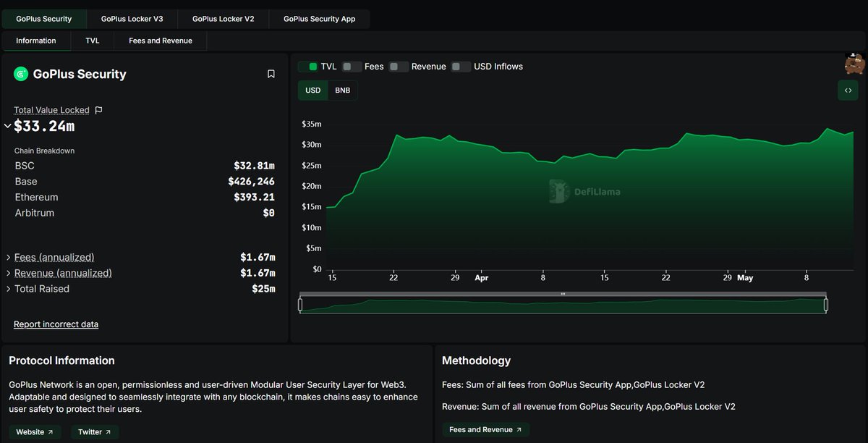Viewport: 868px width, 443px height.
Task: Click the llama avatar in the top corner
Action: 855,64
